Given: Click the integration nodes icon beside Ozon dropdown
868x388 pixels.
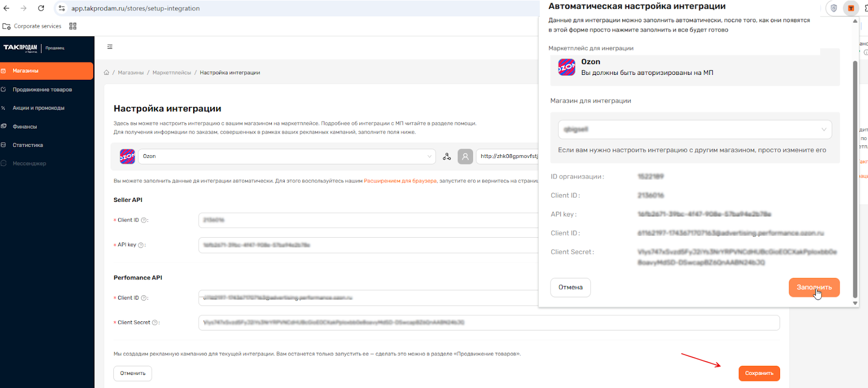Looking at the screenshot, I should tap(446, 156).
